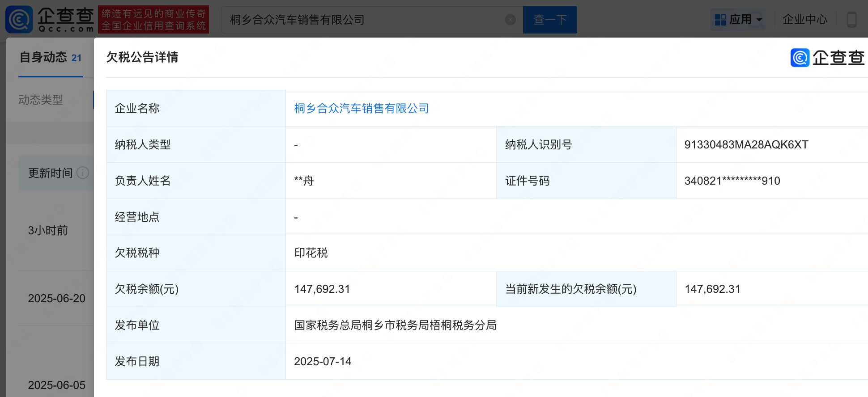Click the Qcc logo in the header

50,20
